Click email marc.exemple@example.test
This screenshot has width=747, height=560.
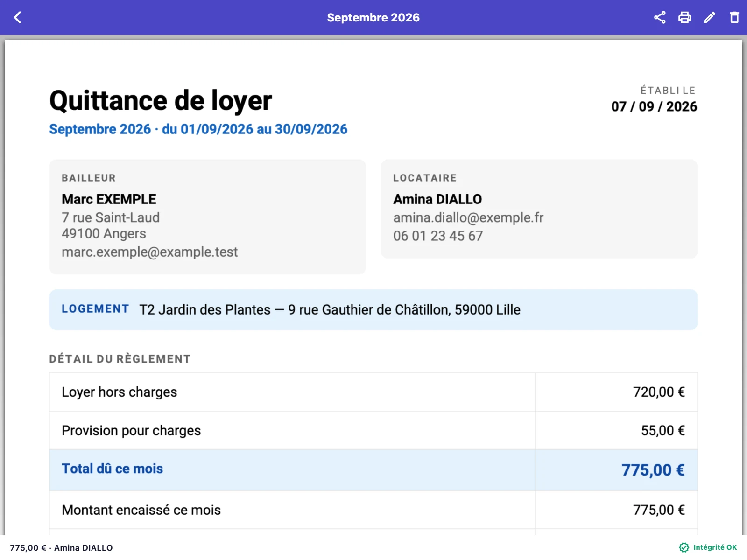[149, 252]
